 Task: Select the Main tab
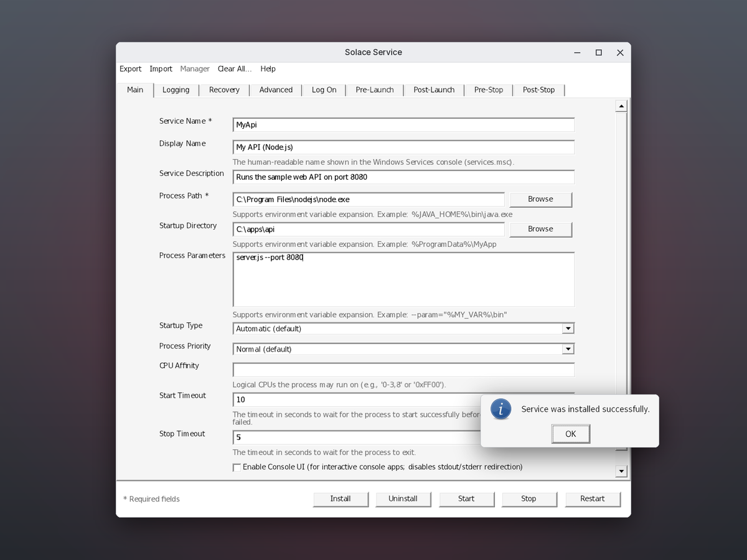[135, 90]
